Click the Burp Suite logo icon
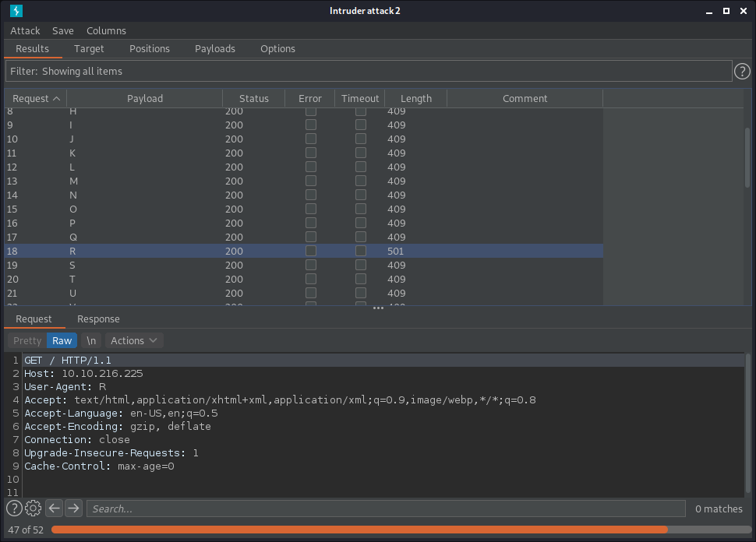This screenshot has width=756, height=542. click(x=16, y=11)
